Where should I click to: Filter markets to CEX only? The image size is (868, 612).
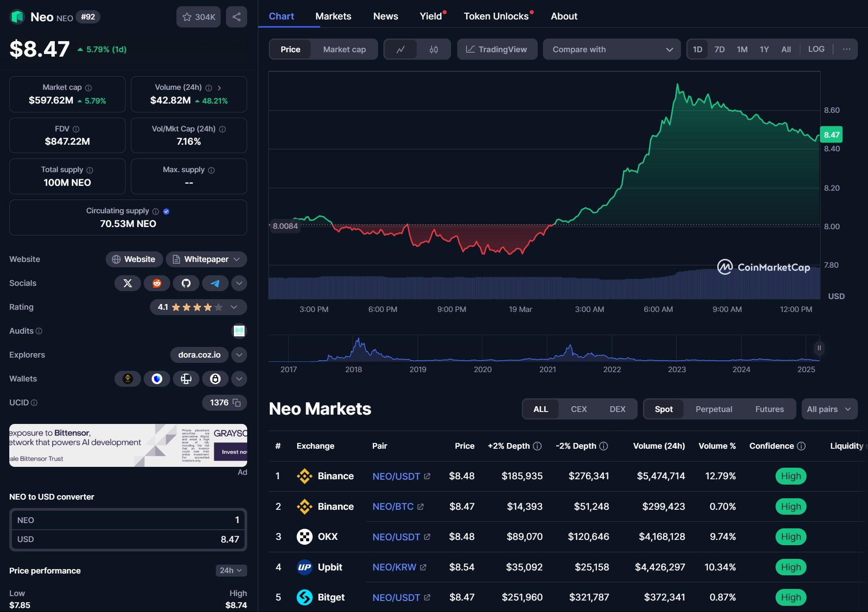(x=578, y=409)
